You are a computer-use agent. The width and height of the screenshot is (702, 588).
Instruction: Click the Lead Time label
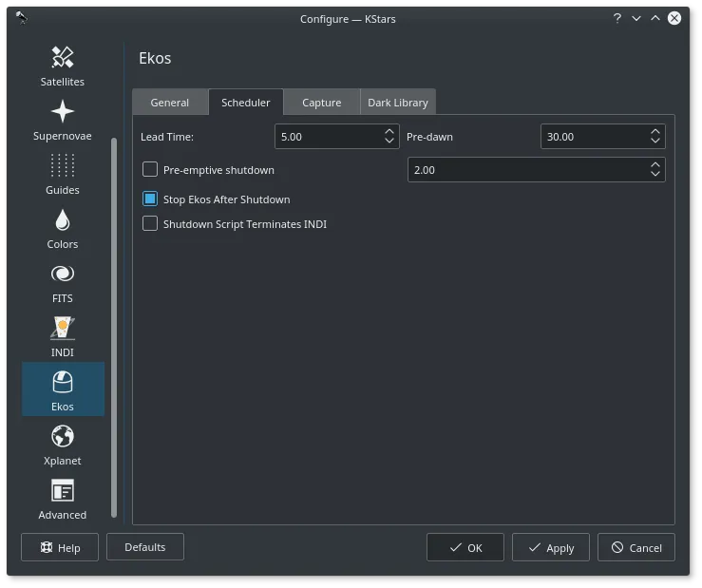click(x=167, y=137)
